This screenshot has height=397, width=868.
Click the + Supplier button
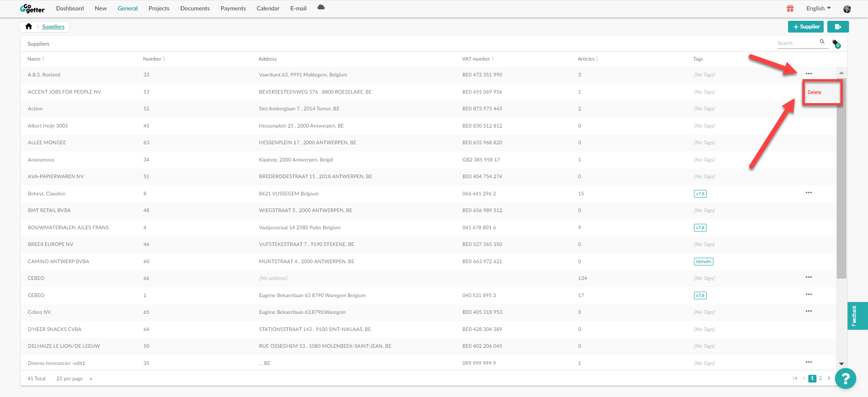pos(806,27)
